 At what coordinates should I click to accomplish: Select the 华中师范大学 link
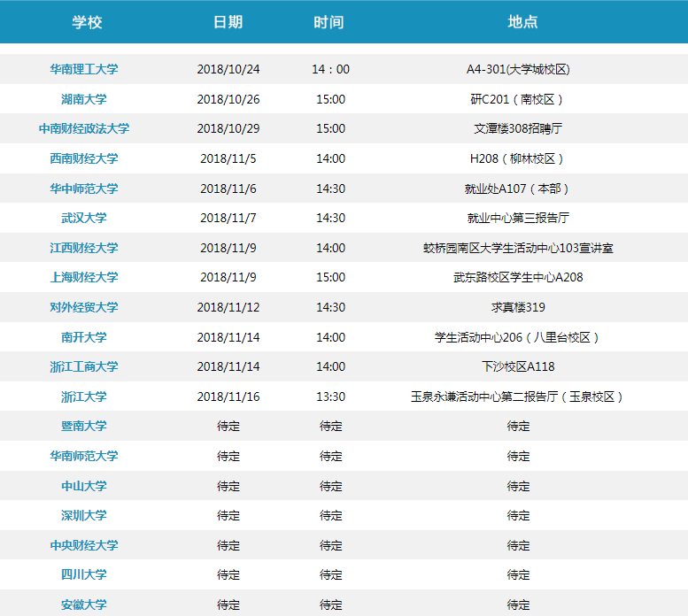[x=84, y=189]
